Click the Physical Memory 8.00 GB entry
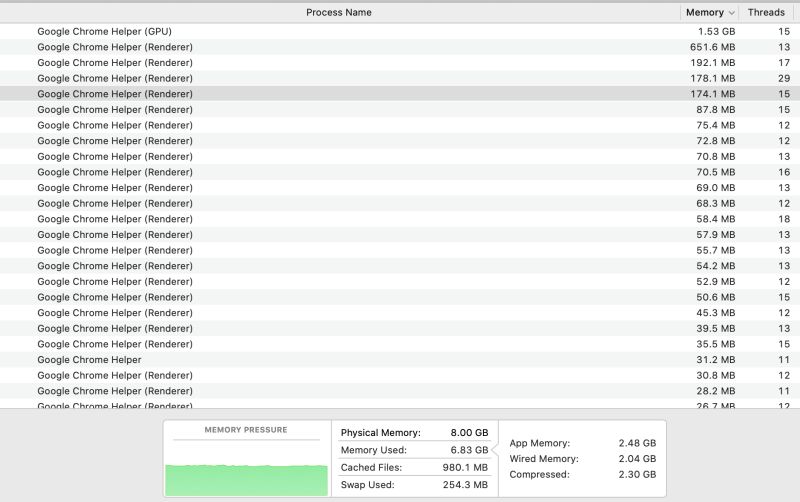Viewport: 800px width, 502px height. (414, 433)
